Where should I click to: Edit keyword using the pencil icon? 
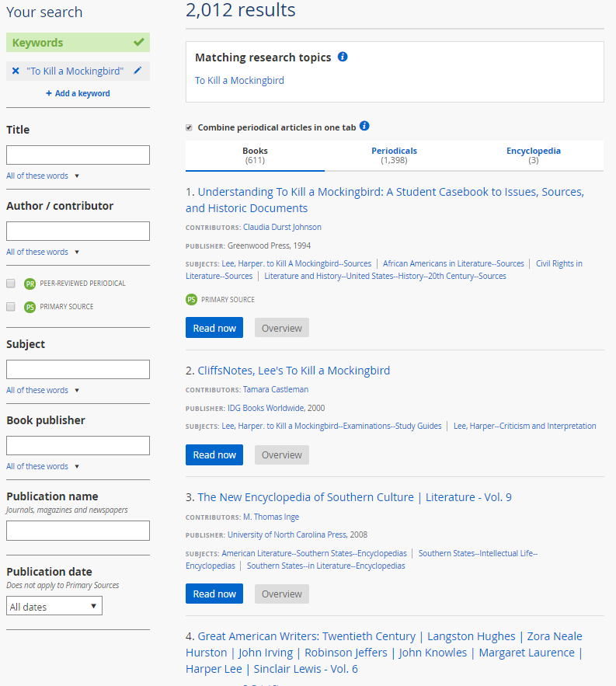(137, 71)
